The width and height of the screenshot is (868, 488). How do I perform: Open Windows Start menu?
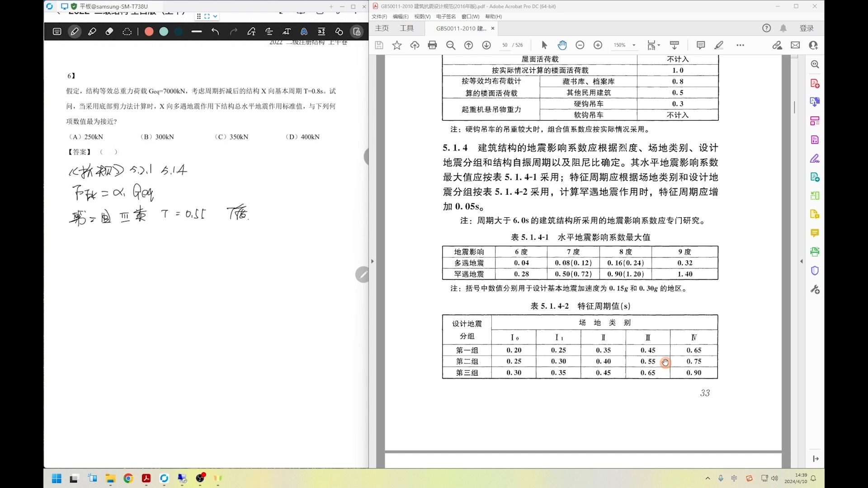57,479
